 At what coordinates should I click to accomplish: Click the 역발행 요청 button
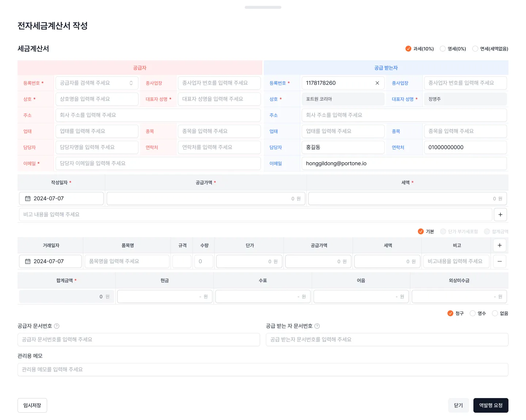pos(491,405)
